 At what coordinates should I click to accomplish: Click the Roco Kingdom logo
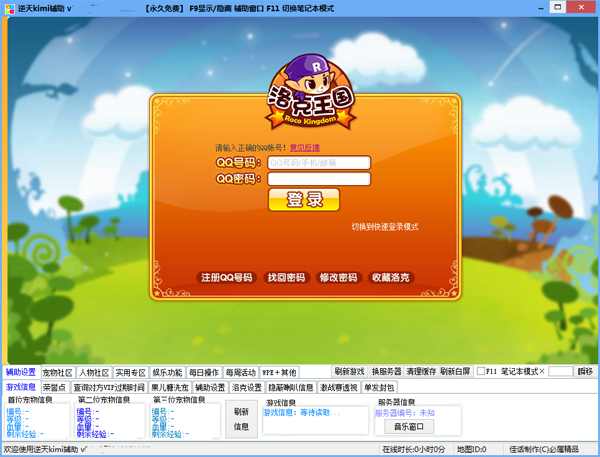[x=311, y=92]
